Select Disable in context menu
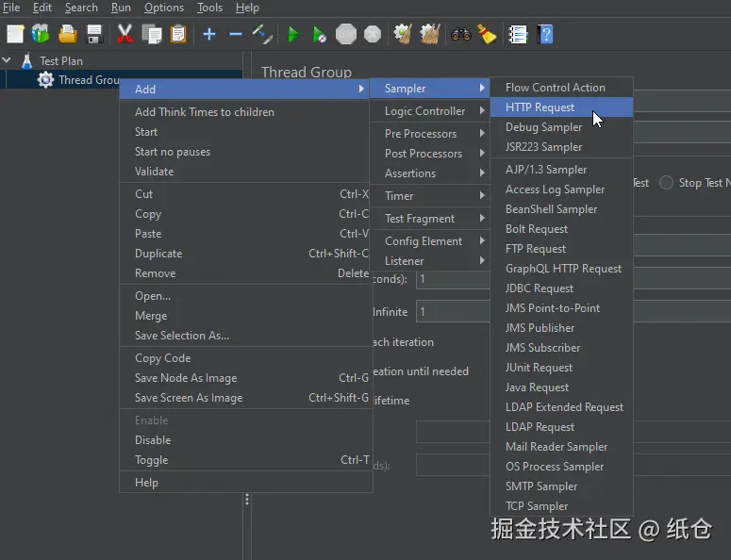The height and width of the screenshot is (560, 731). (245, 440)
